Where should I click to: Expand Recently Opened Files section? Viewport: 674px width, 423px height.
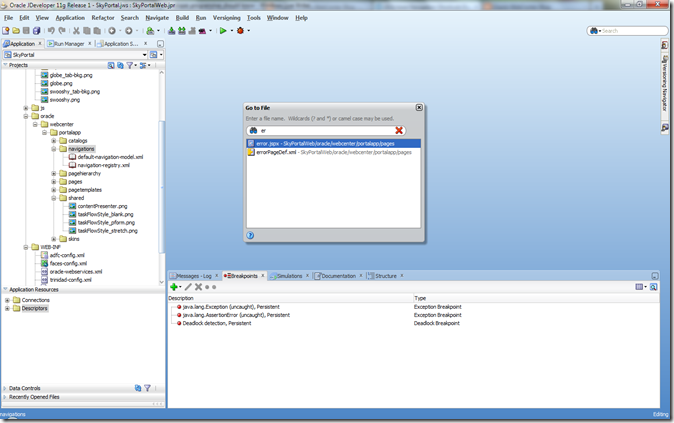click(x=5, y=397)
